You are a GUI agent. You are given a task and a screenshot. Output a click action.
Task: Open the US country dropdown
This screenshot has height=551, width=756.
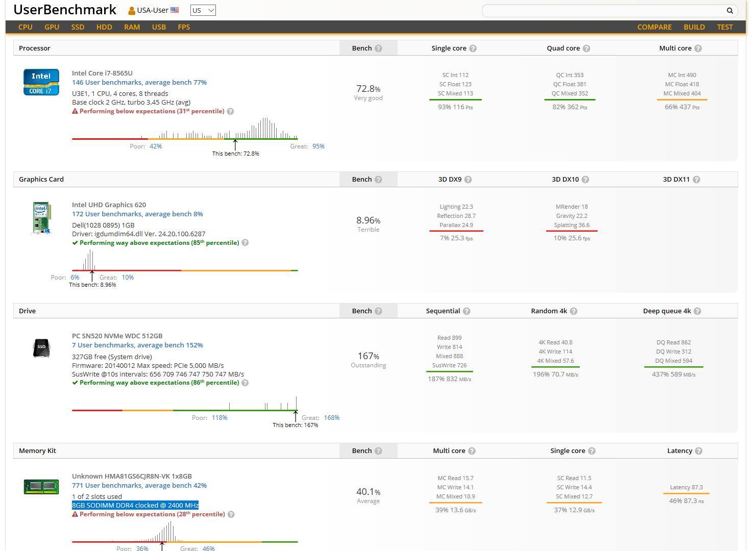pos(203,10)
